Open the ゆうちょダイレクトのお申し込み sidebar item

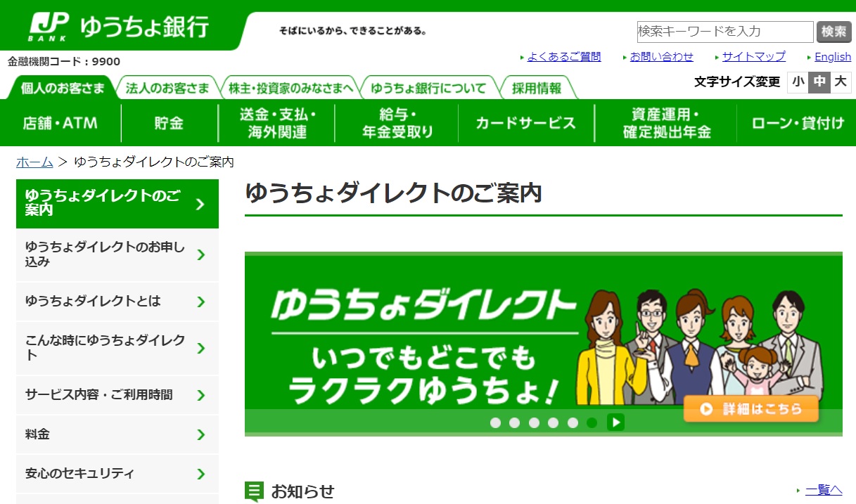117,254
